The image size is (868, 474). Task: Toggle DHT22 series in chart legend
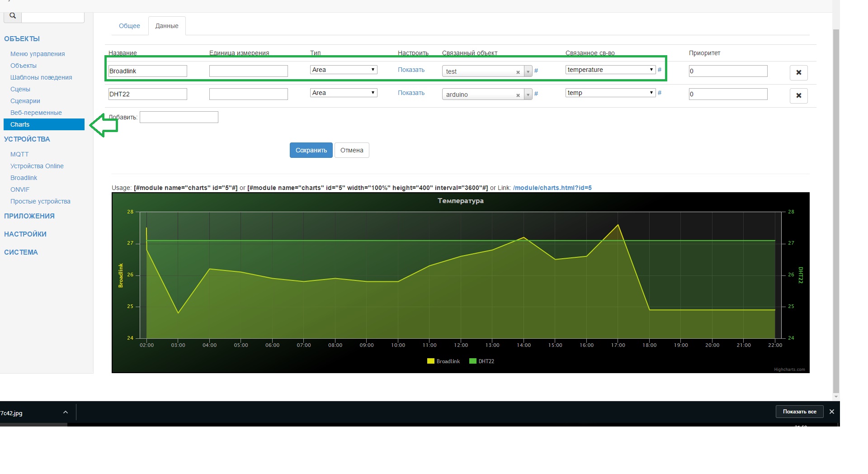(x=482, y=361)
